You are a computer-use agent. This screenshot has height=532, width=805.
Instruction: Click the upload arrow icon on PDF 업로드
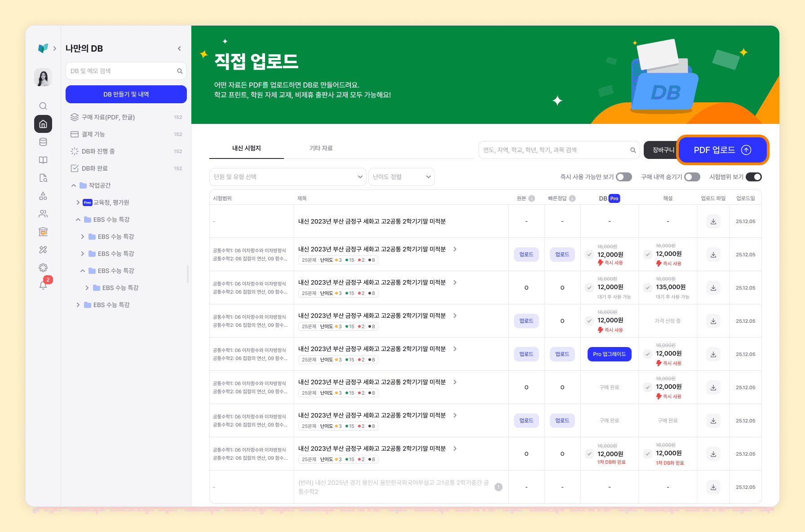tap(746, 150)
